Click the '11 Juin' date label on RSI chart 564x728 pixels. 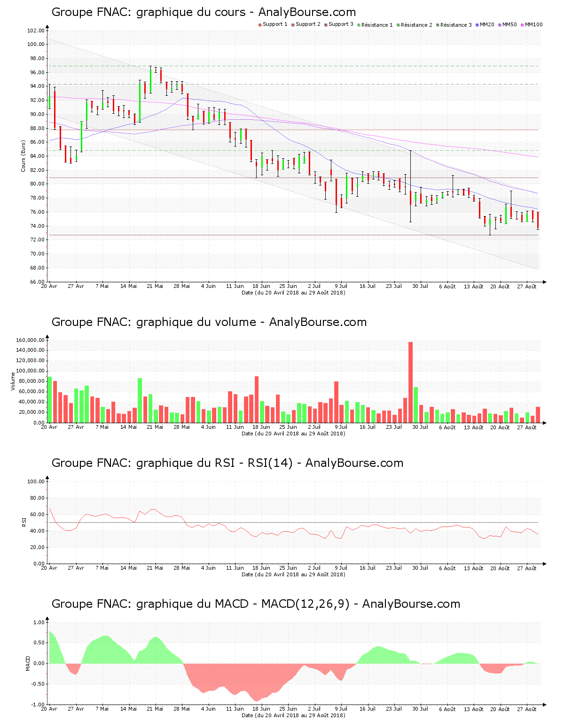pos(235,568)
